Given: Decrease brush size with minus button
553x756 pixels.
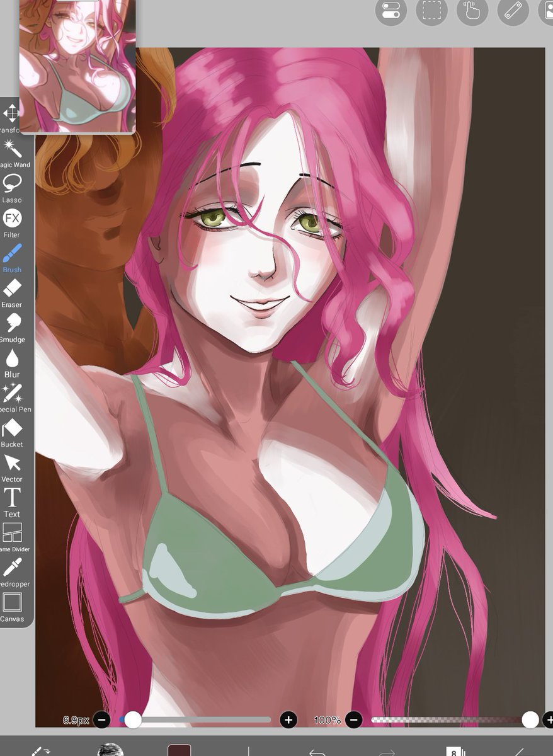Looking at the screenshot, I should 103,719.
